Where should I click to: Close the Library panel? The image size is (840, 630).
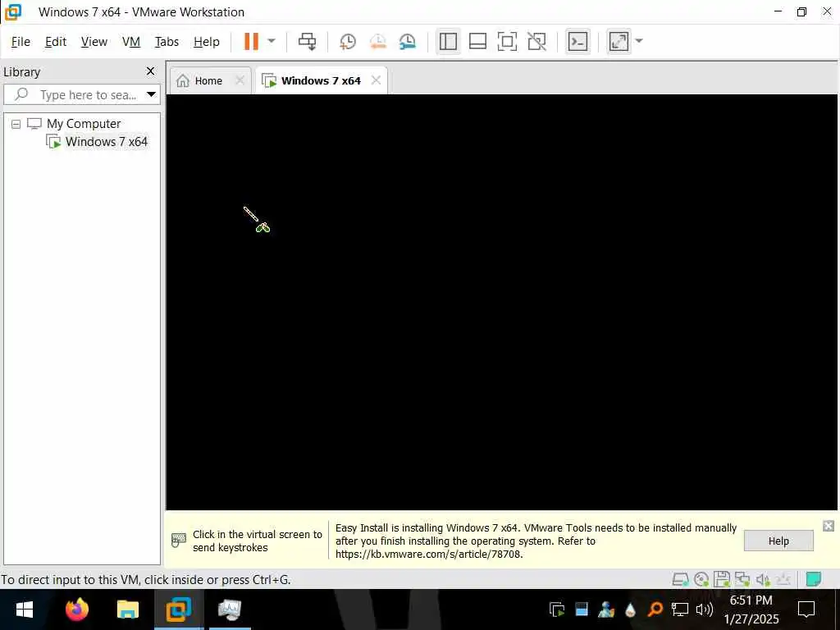[x=151, y=71]
